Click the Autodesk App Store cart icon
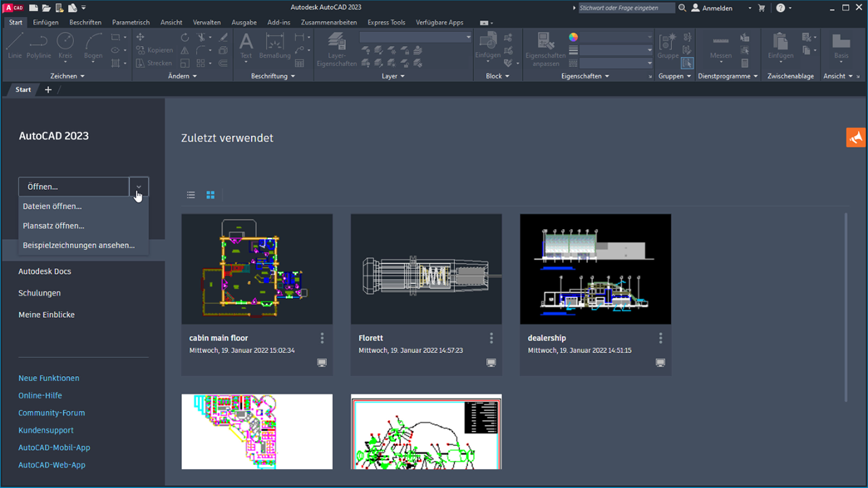Screen dimensions: 868x488 click(762, 8)
